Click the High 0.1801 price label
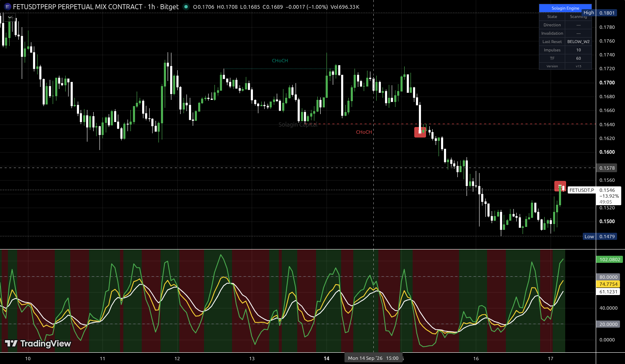Screen dimensions: 625x364 click(599, 13)
